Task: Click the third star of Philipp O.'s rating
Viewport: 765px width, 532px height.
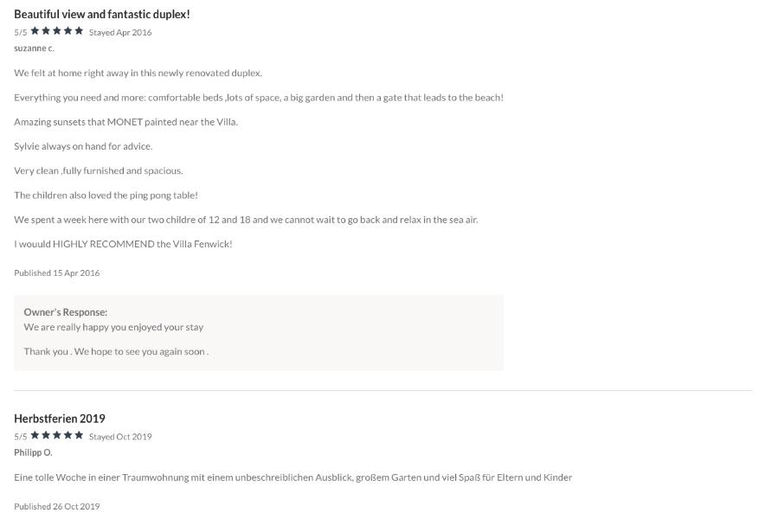Action: click(57, 435)
